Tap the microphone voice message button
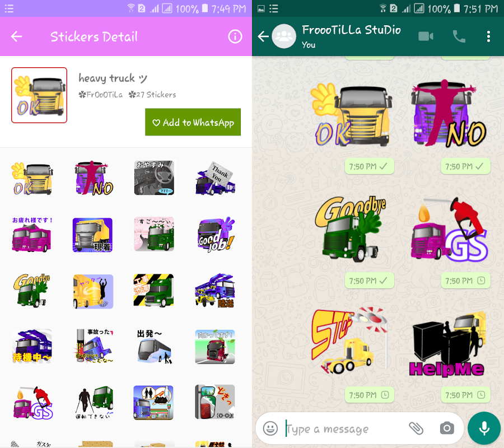Screen dimensions: 504x448 484,428
